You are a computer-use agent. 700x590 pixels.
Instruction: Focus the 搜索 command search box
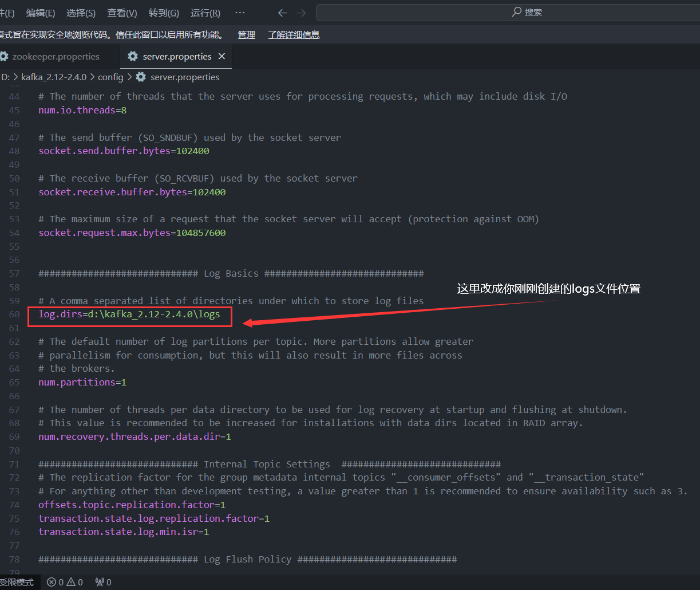pyautogui.click(x=508, y=13)
